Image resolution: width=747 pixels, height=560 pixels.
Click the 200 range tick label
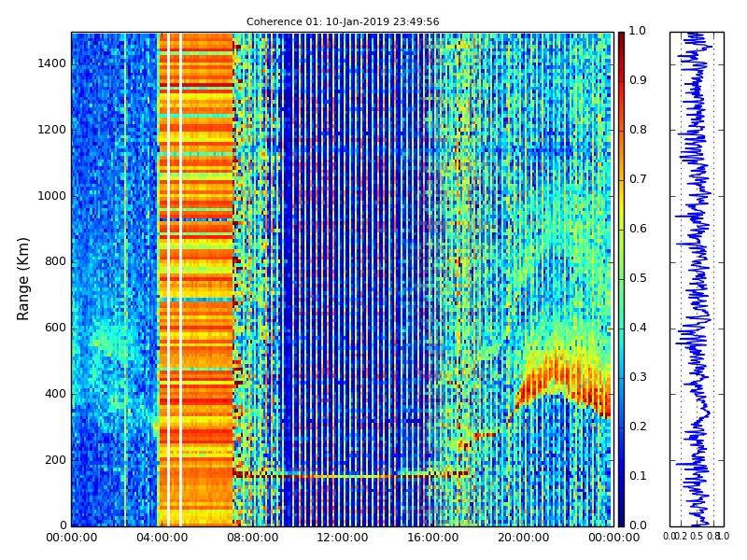[56, 460]
